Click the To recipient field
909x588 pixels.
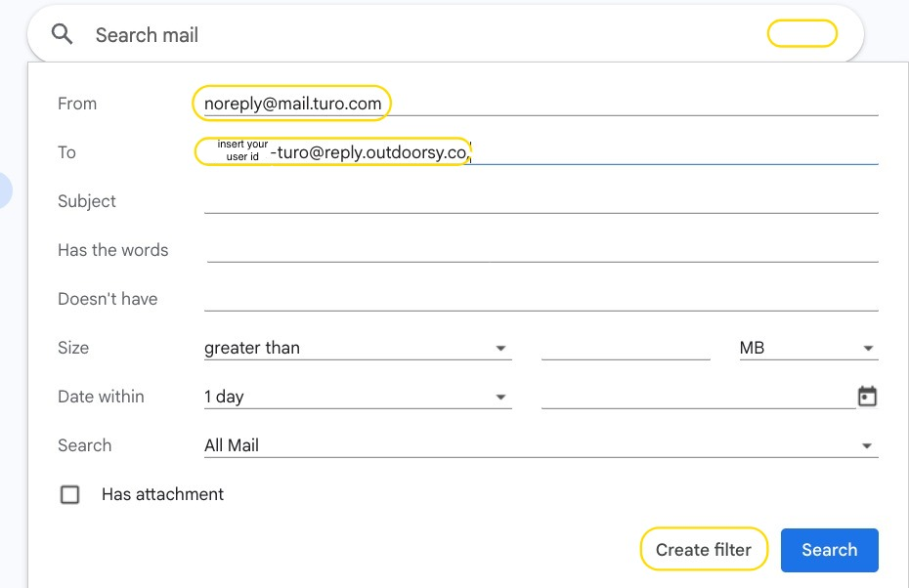[x=674, y=152]
